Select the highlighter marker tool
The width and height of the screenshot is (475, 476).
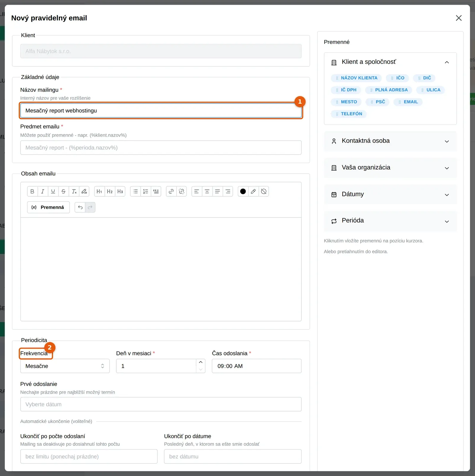click(84, 192)
